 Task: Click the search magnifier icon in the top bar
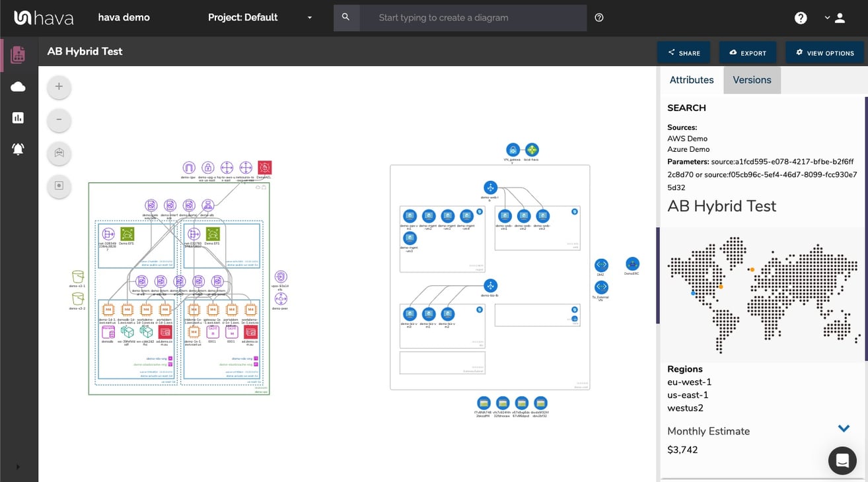346,18
